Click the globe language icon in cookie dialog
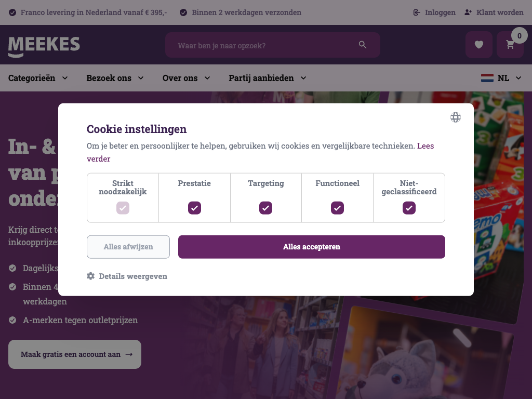This screenshot has width=532, height=399. click(456, 117)
